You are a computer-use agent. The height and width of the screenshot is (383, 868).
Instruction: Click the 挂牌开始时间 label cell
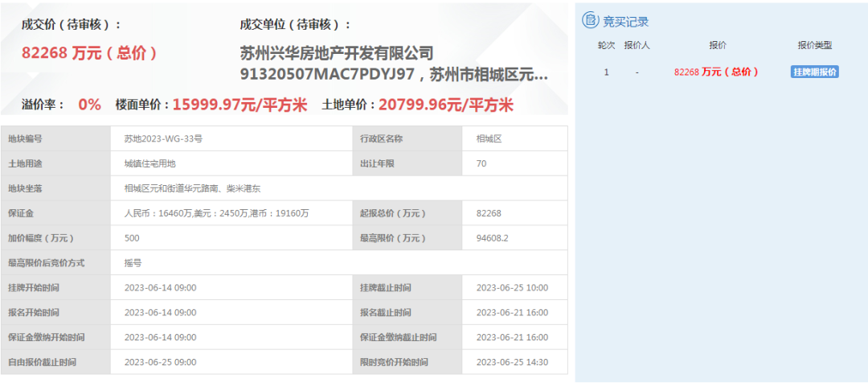(55, 288)
